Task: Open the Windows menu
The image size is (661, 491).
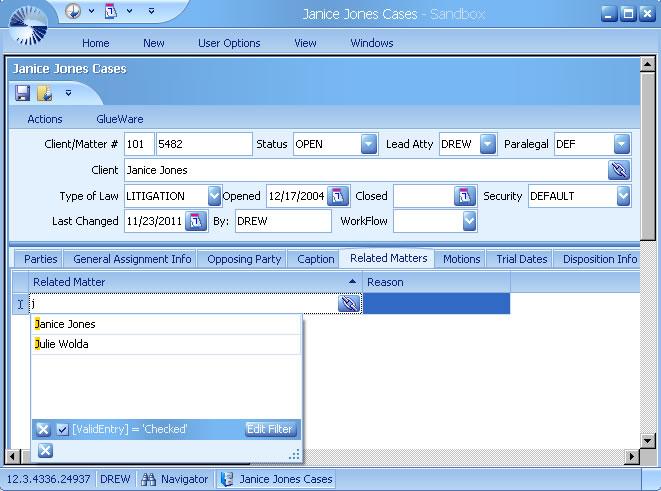Action: pos(372,43)
